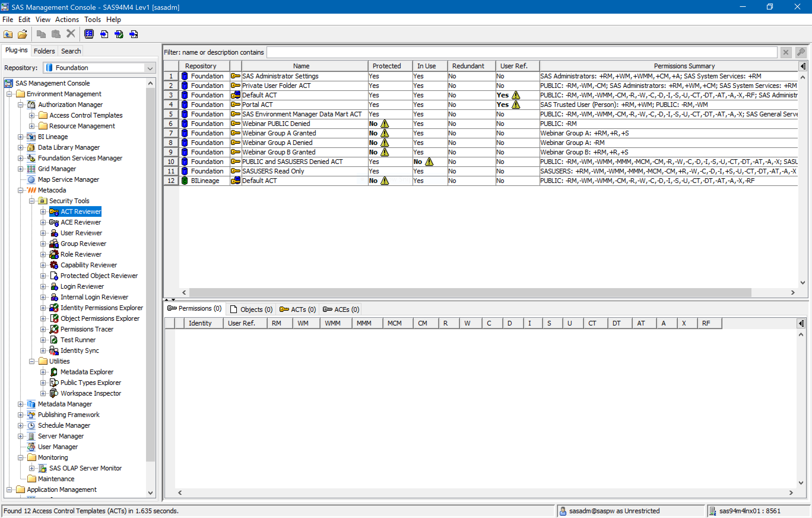Click the tree panel vertical scrollbar thumb
The width and height of the screenshot is (812, 518).
pyautogui.click(x=150, y=274)
